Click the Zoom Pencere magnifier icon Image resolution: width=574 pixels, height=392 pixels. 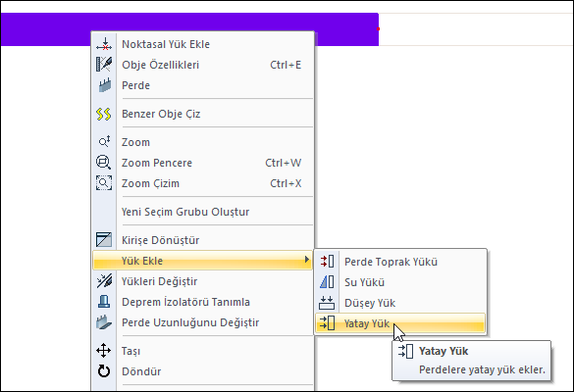104,163
